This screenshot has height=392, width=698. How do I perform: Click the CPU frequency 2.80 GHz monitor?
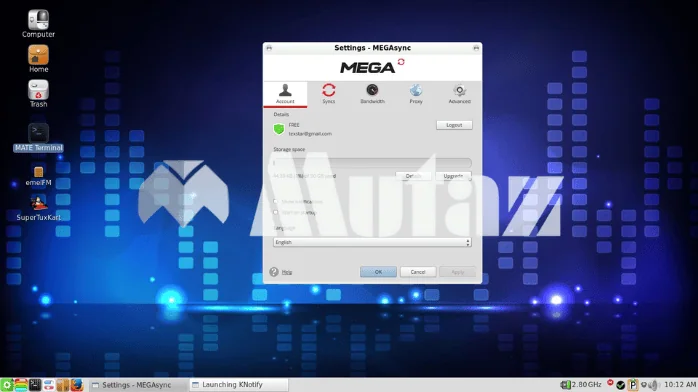pos(581,384)
